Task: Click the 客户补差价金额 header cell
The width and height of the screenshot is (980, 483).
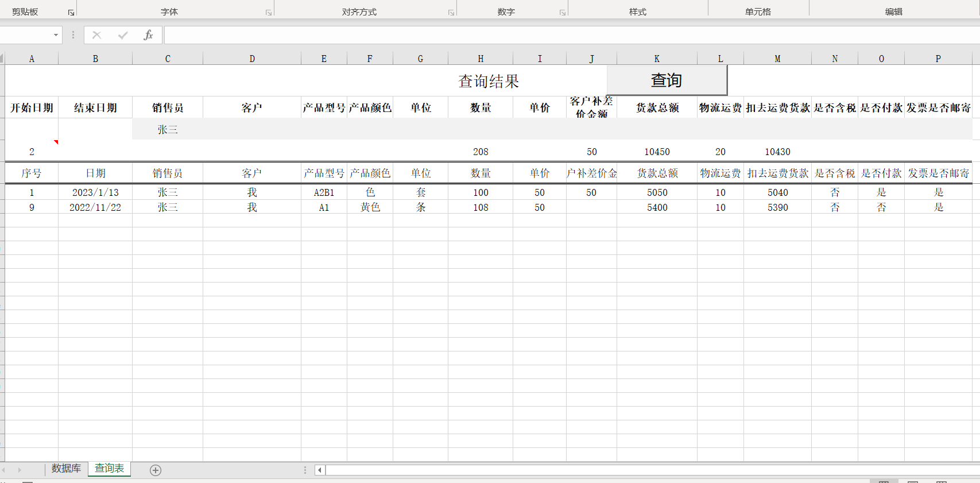Action: [x=591, y=107]
